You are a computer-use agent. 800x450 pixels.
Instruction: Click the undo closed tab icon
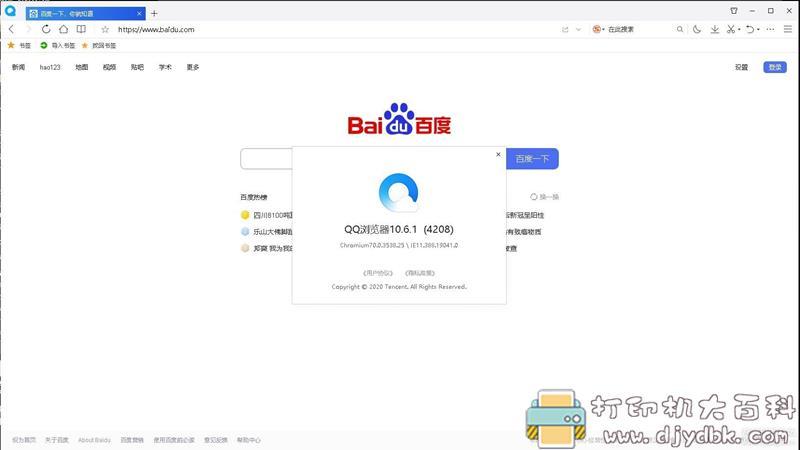(749, 30)
